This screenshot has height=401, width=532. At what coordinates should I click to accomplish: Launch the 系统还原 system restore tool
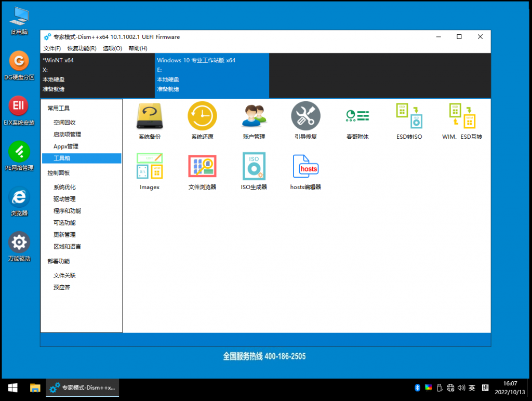tap(202, 121)
